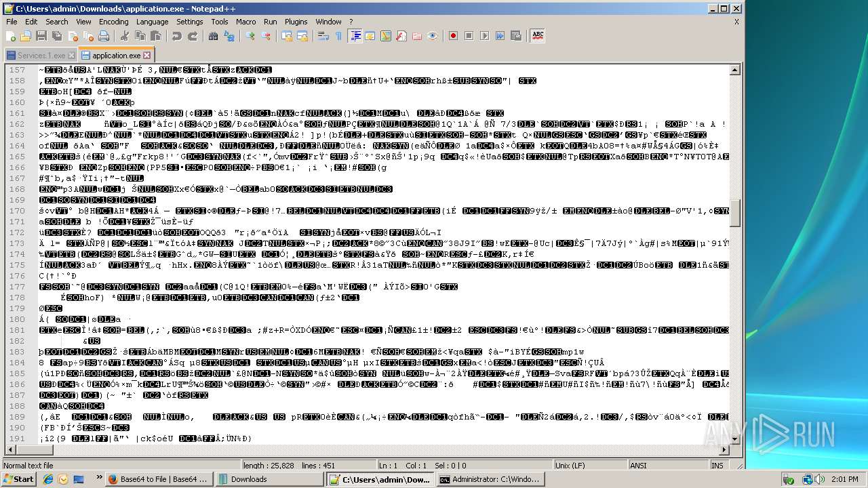Open the Window menu
The image size is (868, 488).
(328, 22)
